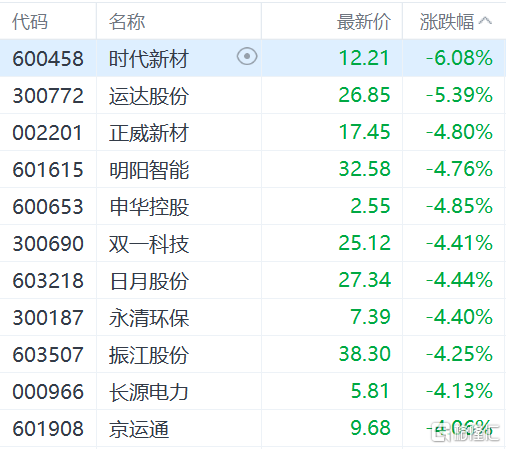
Task: Click change value -4.80%
Action: (459, 132)
